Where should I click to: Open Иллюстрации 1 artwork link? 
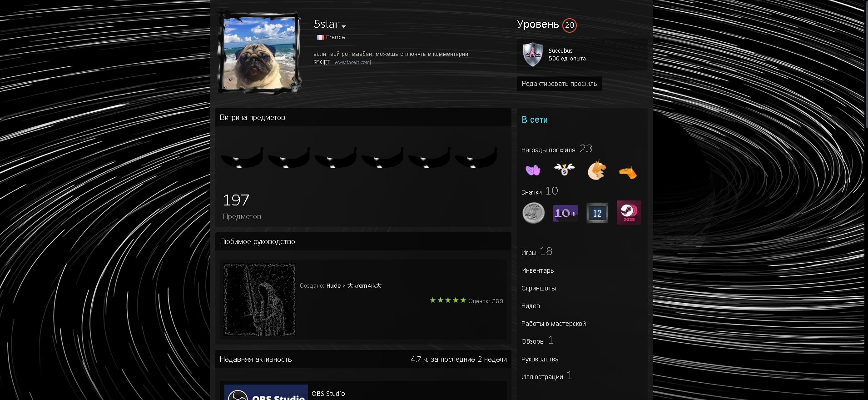(x=546, y=375)
